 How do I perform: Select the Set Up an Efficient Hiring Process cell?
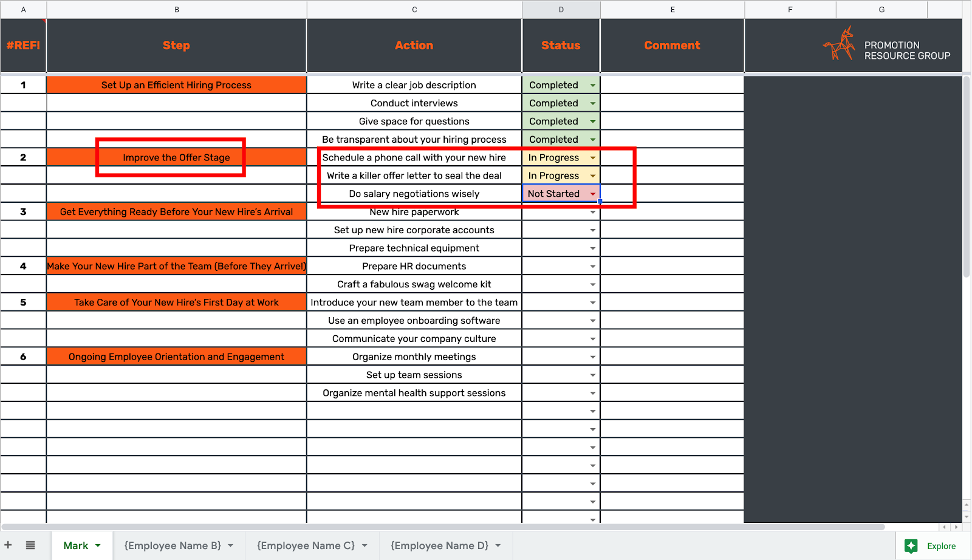click(177, 85)
